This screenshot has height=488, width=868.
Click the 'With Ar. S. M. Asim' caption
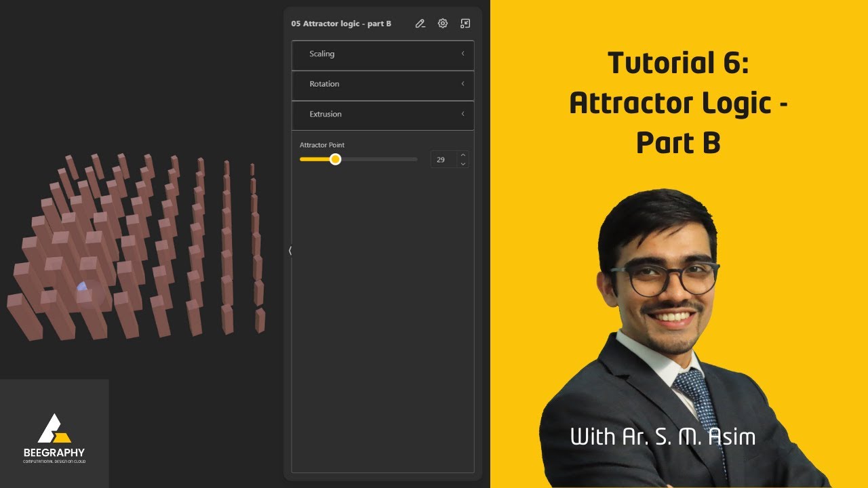(x=663, y=436)
